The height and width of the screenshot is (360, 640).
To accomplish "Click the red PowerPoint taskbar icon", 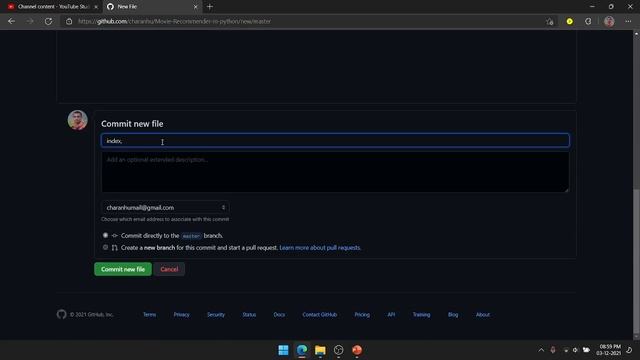I will pos(357,350).
